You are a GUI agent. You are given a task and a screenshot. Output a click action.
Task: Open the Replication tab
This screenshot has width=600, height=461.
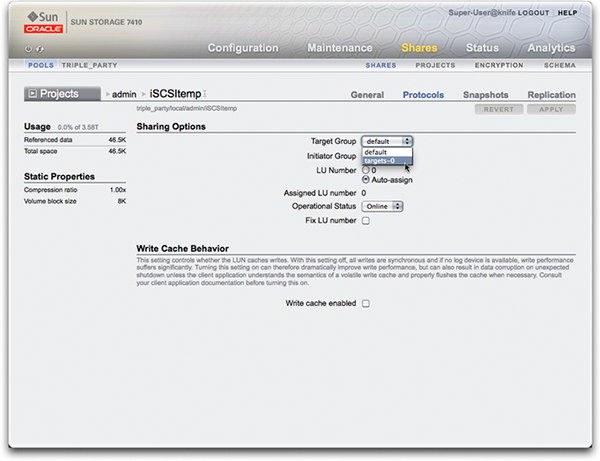(x=551, y=95)
